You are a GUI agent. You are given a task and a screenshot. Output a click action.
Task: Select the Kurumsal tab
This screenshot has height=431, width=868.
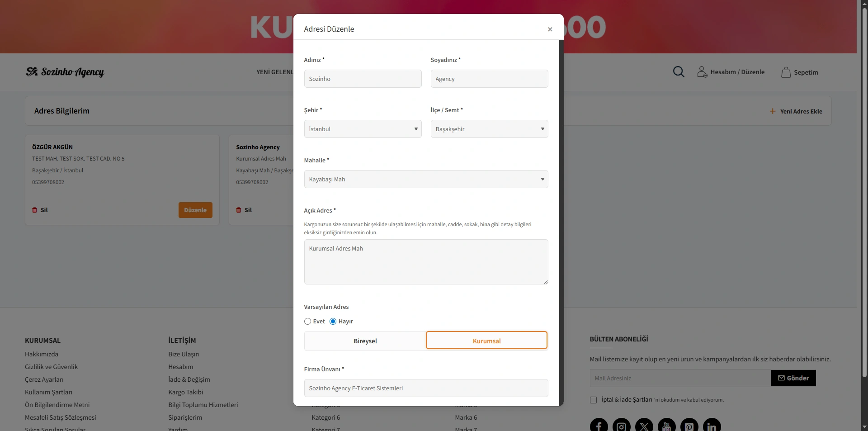(x=486, y=341)
